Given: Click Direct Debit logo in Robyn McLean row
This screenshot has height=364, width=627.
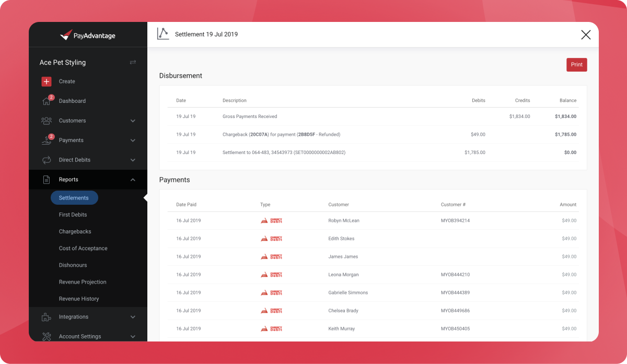Looking at the screenshot, I should [x=271, y=220].
